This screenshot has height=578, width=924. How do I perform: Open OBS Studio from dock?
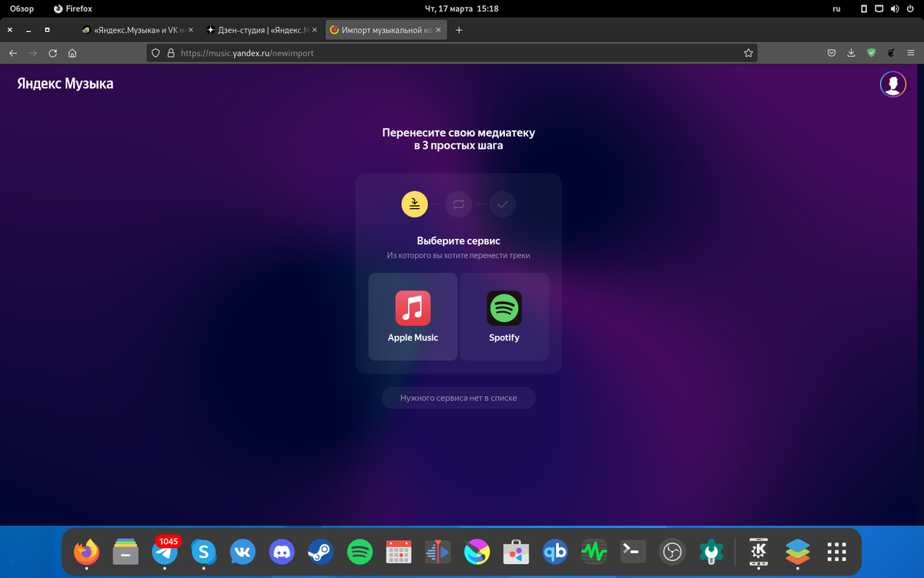point(673,551)
